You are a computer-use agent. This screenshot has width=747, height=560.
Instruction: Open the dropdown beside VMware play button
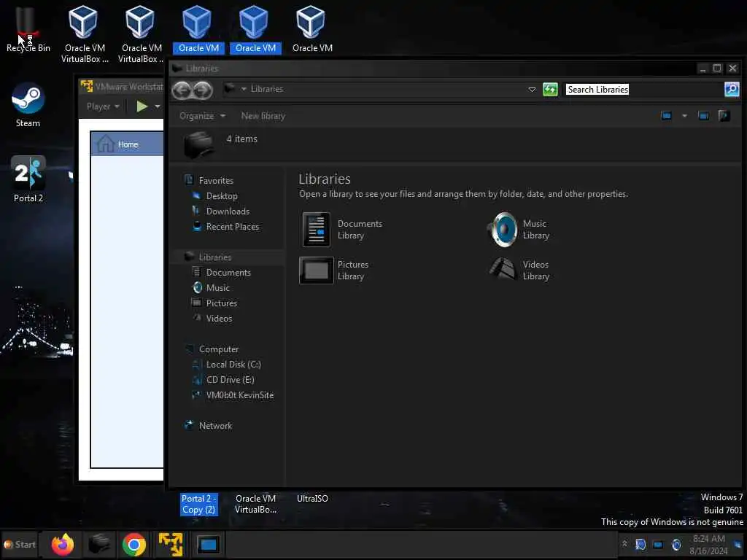pos(158,106)
